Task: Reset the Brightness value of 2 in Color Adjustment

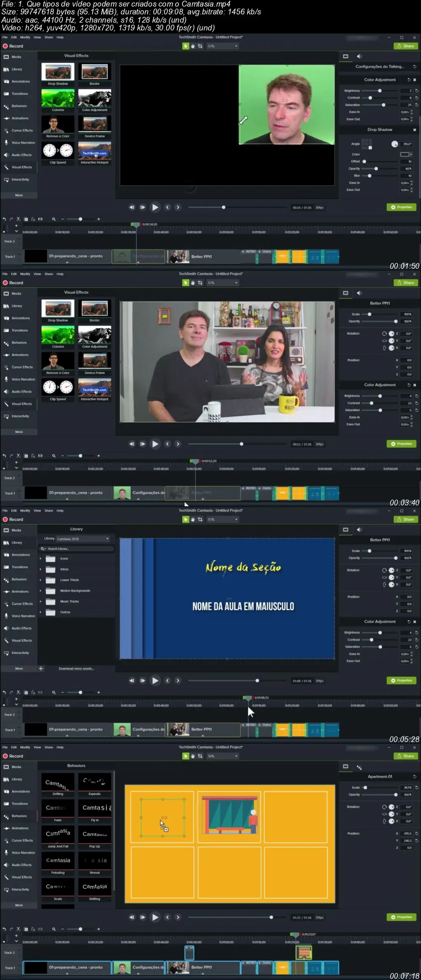Action: pyautogui.click(x=416, y=91)
